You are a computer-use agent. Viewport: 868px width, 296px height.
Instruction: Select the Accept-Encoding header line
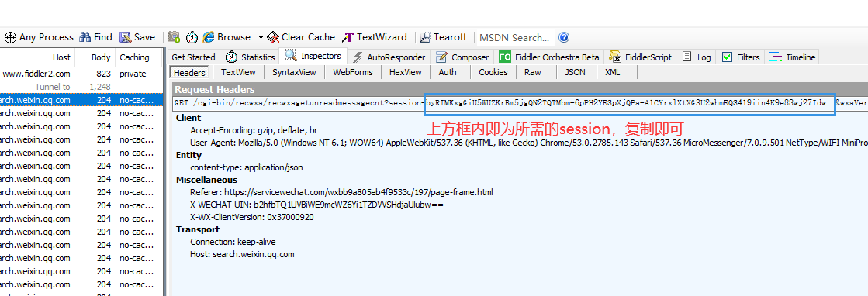254,131
